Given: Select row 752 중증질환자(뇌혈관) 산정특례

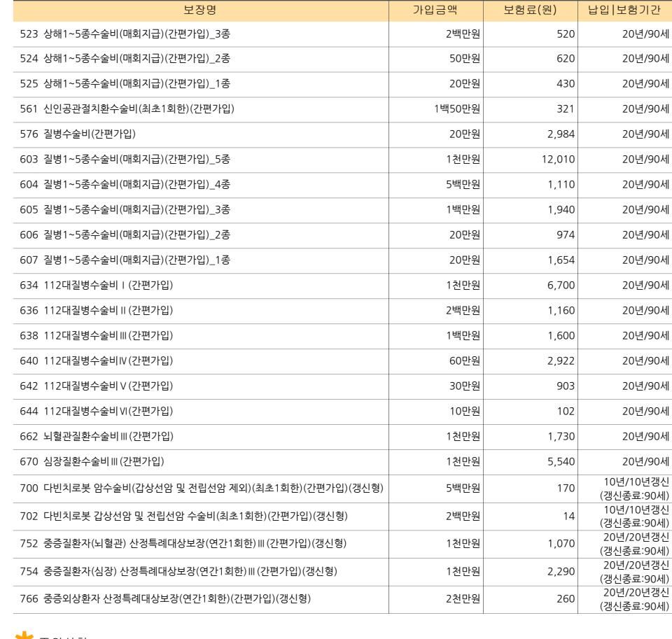Looking at the screenshot, I should tap(342, 544).
